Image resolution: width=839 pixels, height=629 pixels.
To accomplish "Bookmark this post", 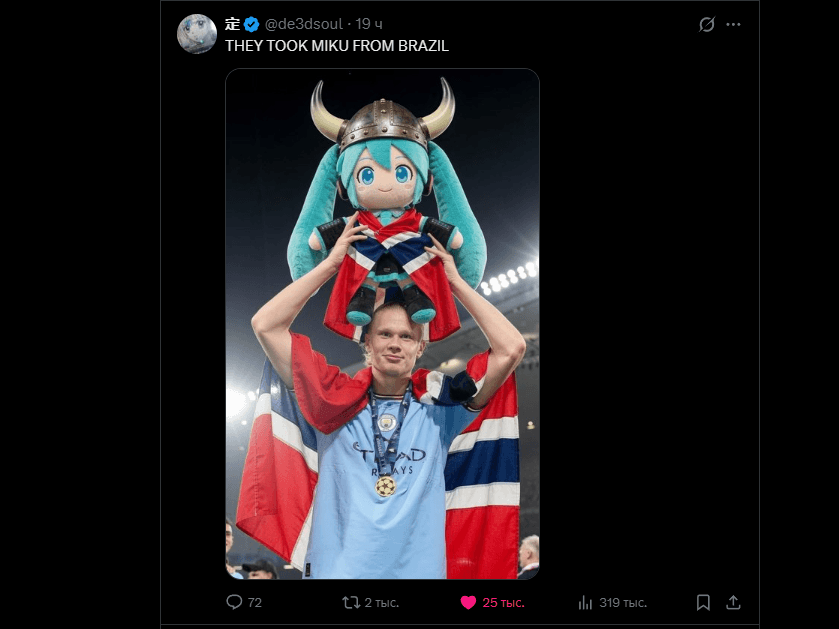I will (x=703, y=603).
